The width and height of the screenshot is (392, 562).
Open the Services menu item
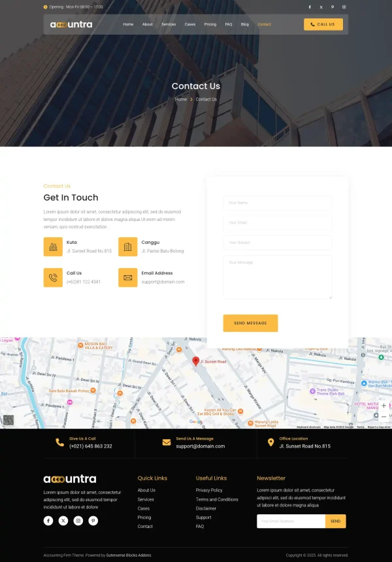[169, 24]
